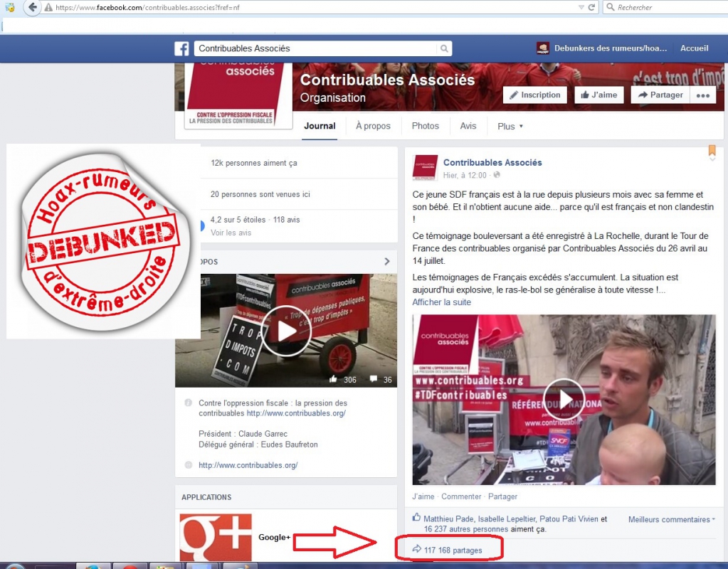The width and height of the screenshot is (728, 569).
Task: Click the browser back arrow button
Action: pos(32,7)
